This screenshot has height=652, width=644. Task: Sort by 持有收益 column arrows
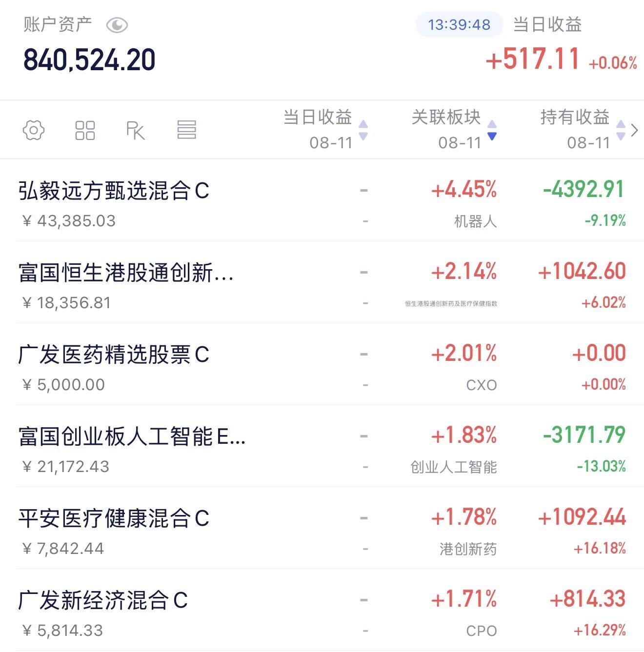click(621, 130)
